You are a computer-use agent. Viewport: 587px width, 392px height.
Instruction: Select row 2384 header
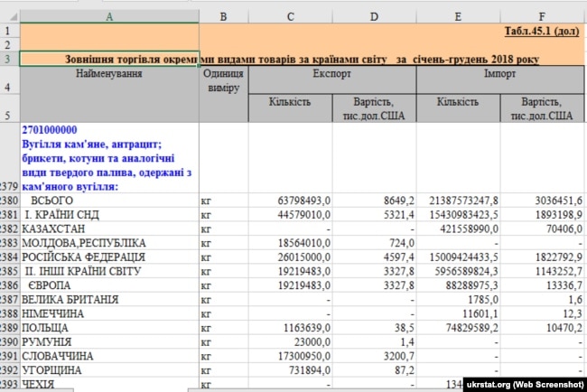[9, 257]
